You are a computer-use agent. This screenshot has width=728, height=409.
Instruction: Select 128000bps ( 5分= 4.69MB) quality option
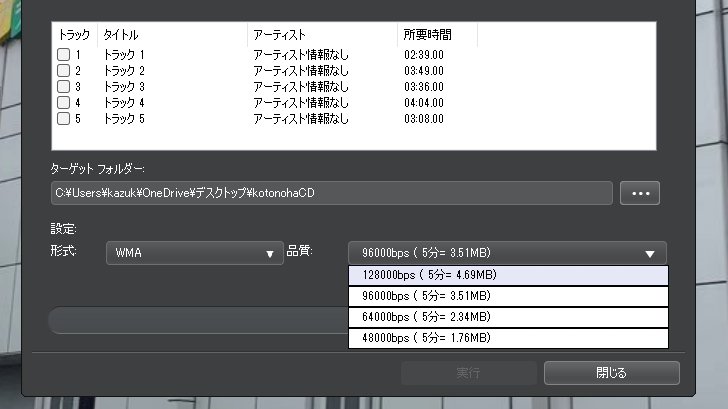(508, 275)
